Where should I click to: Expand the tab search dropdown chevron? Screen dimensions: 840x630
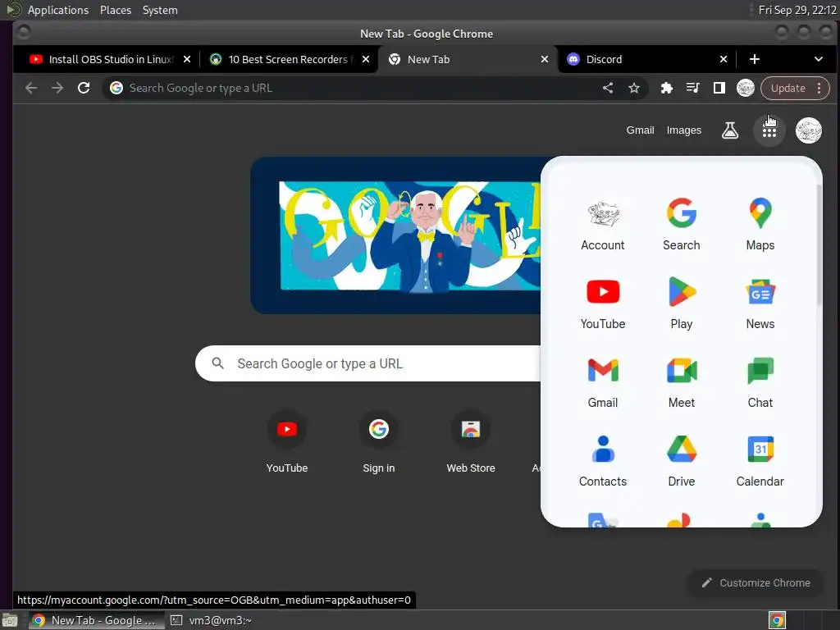(x=818, y=59)
